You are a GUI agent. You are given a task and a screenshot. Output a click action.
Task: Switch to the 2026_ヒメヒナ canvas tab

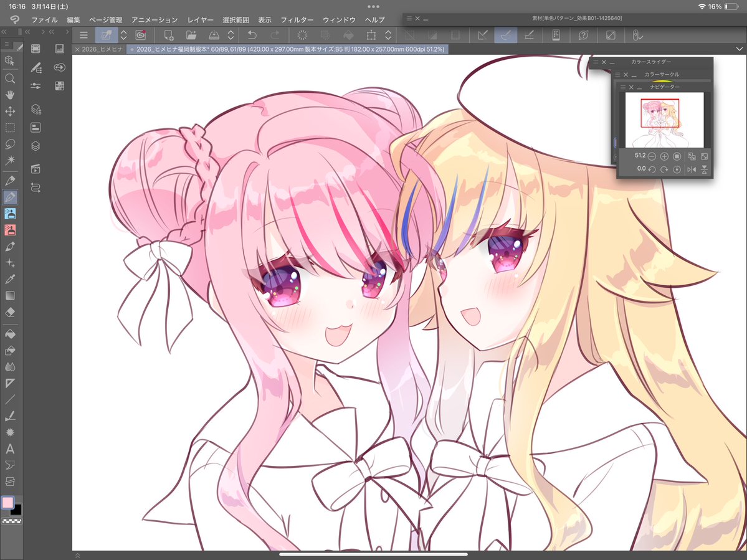99,49
